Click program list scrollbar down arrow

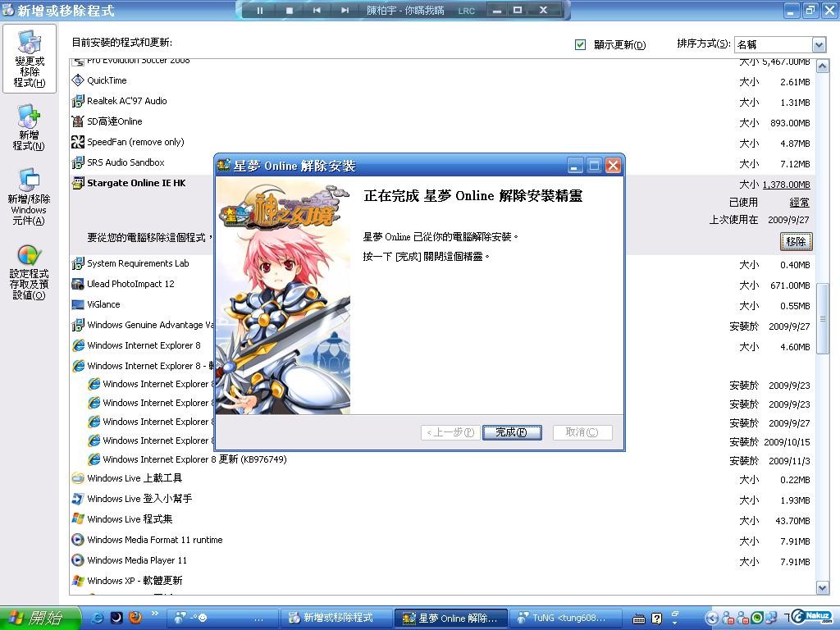pyautogui.click(x=823, y=587)
